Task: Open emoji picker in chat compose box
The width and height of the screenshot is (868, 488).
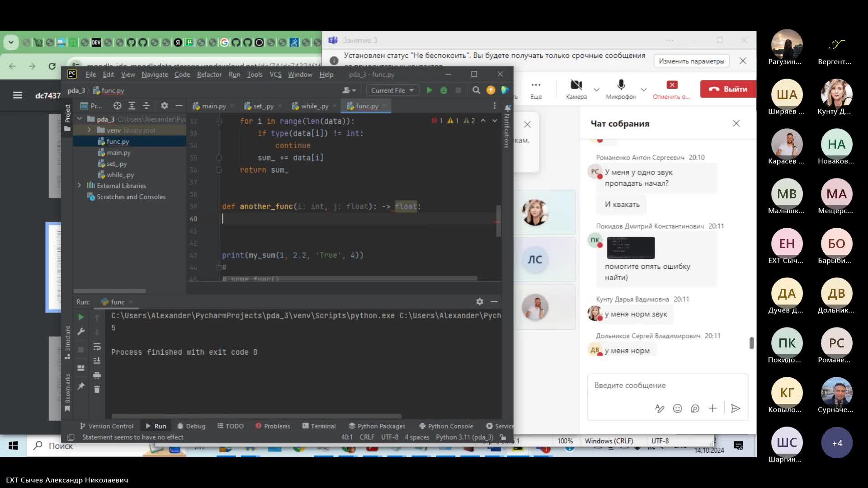Action: click(x=677, y=408)
